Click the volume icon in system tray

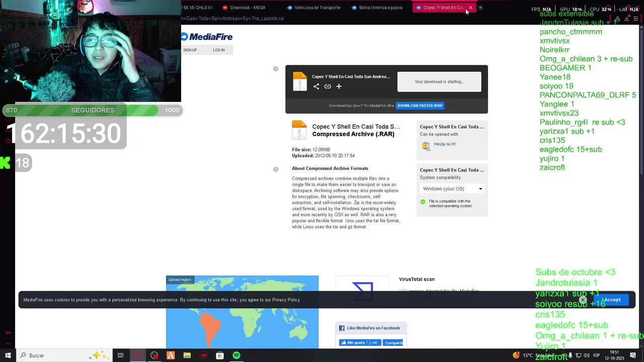586,355
